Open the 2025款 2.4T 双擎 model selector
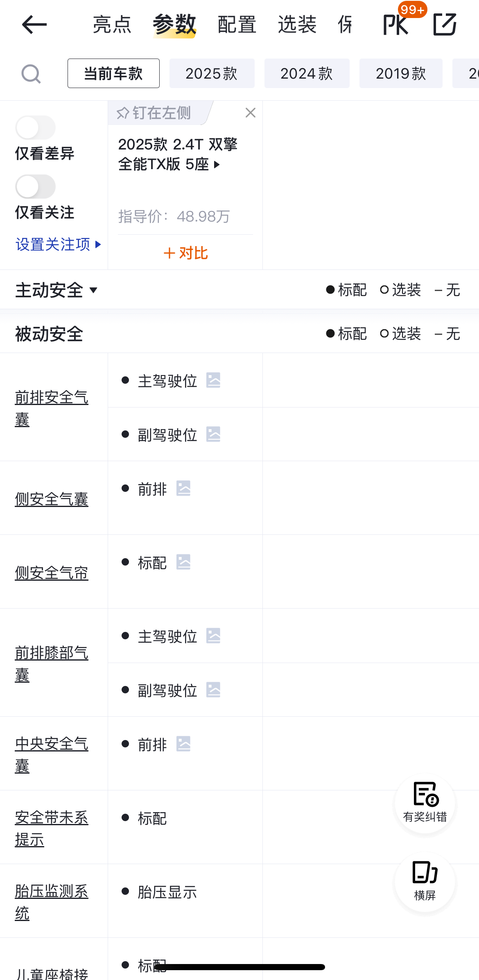 click(x=178, y=154)
